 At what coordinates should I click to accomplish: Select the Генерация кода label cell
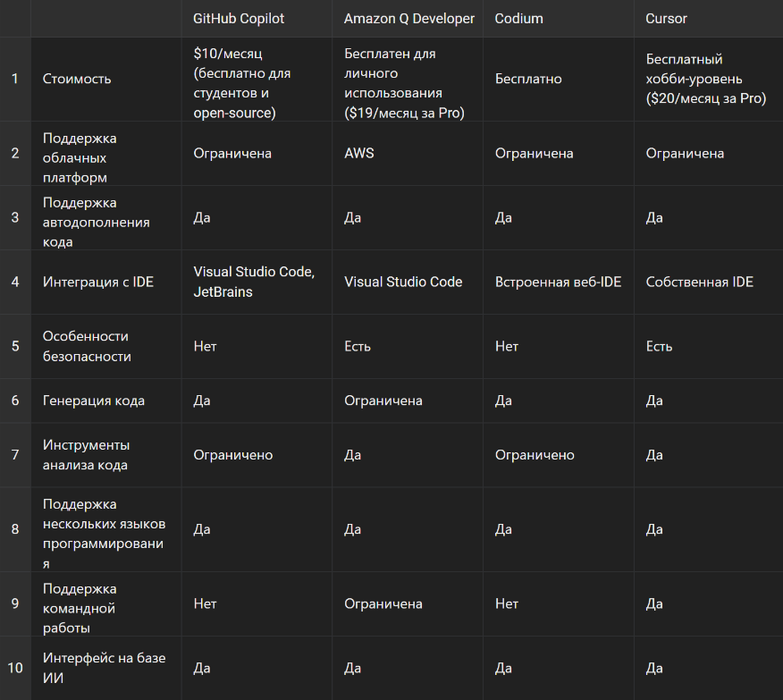pos(105,401)
